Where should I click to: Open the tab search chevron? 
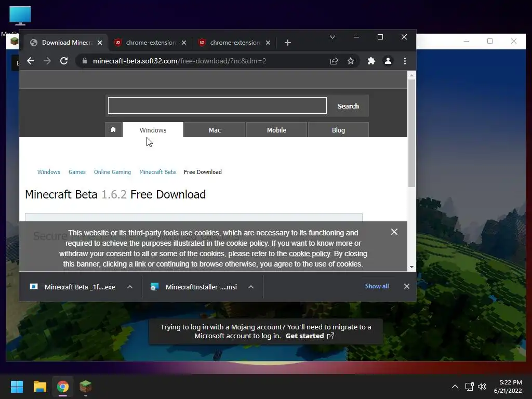[x=332, y=37]
